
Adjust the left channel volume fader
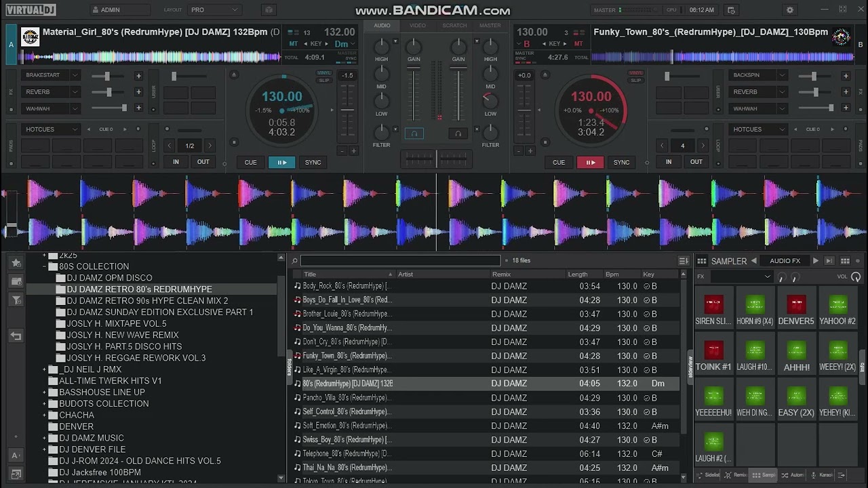(414, 95)
